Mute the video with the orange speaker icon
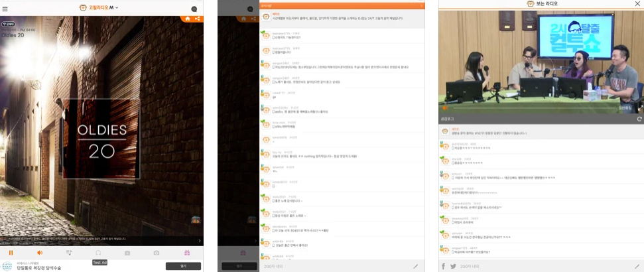Viewport: 644px width, 272px height. (x=445, y=108)
